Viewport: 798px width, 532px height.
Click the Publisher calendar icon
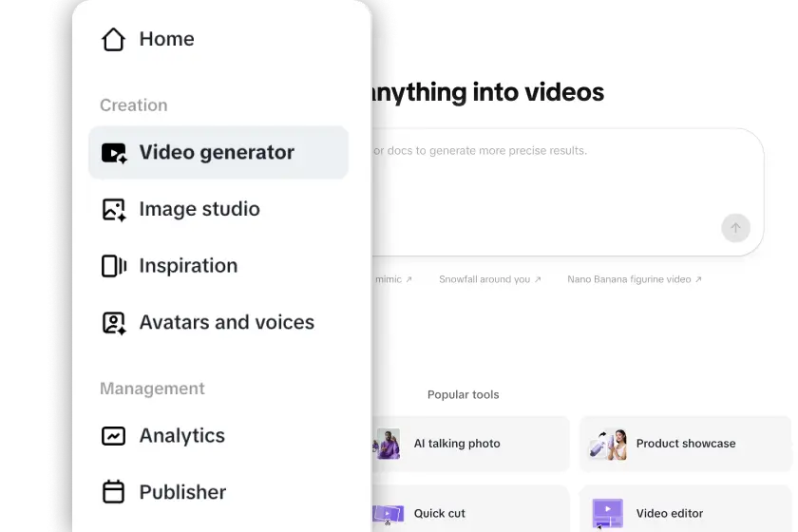pos(113,492)
